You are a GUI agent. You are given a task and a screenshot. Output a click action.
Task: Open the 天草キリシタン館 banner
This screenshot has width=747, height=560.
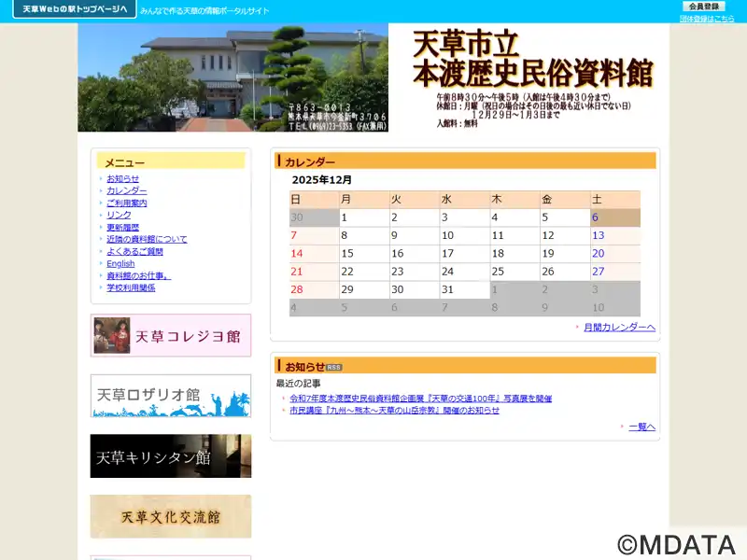pos(171,456)
